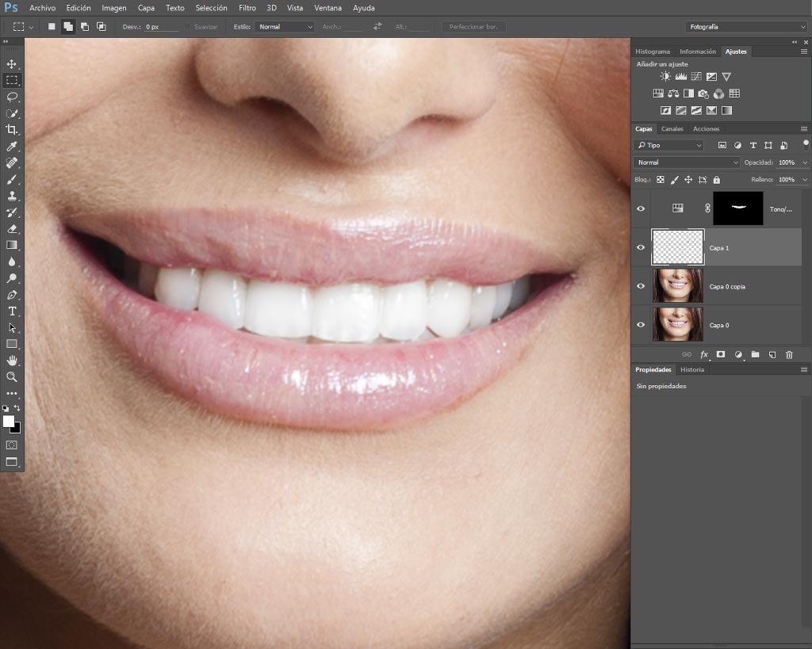
Task: Select the Clone Stamp tool
Action: [11, 197]
